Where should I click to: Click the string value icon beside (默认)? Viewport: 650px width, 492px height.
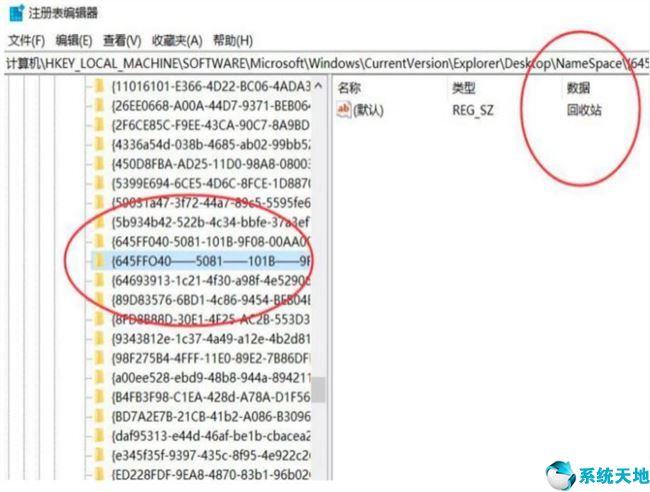344,110
